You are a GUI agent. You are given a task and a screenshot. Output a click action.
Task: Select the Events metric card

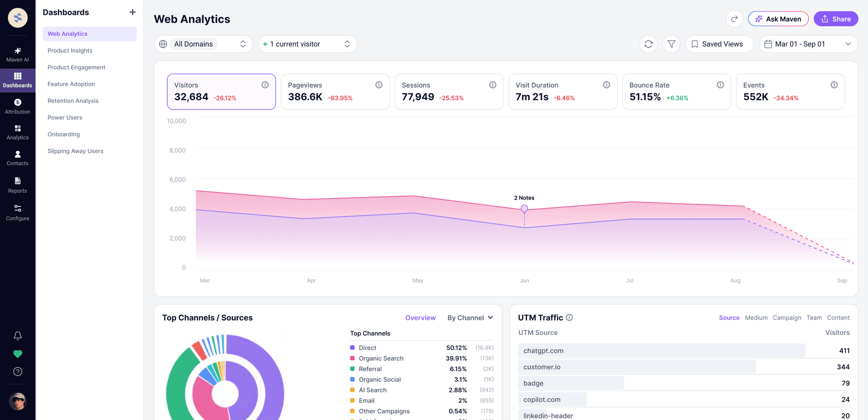point(791,92)
